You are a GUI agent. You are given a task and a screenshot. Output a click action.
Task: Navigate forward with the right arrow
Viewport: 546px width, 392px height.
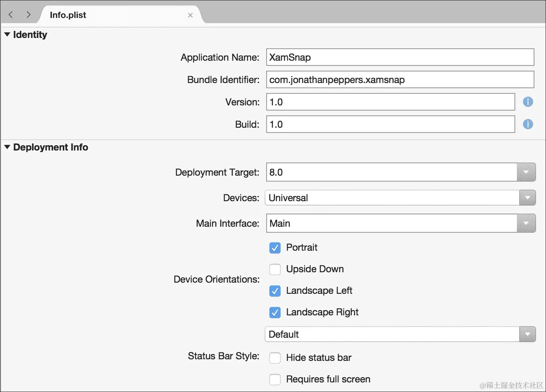[x=28, y=15]
